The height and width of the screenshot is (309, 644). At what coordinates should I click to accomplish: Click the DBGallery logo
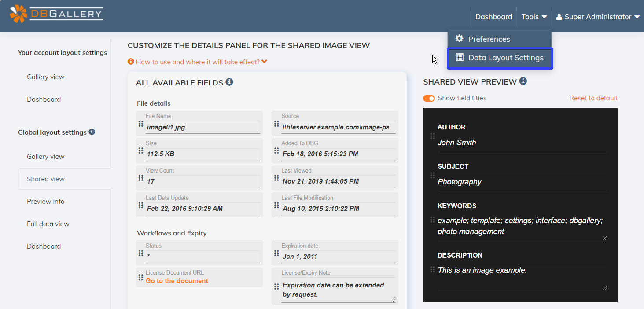pyautogui.click(x=56, y=14)
